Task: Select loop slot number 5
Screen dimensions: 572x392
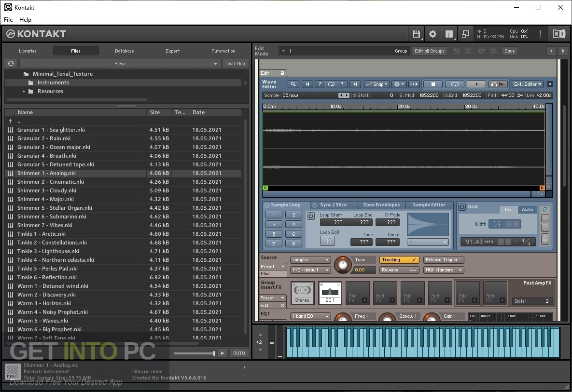Action: [x=274, y=234]
